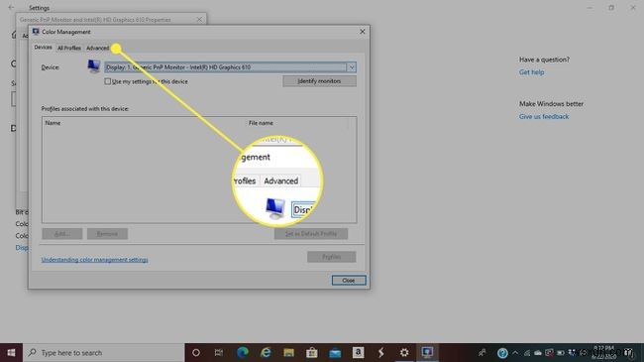Open the Amazon app from the taskbar
Viewport: 644px width, 362px height.
[358, 352]
